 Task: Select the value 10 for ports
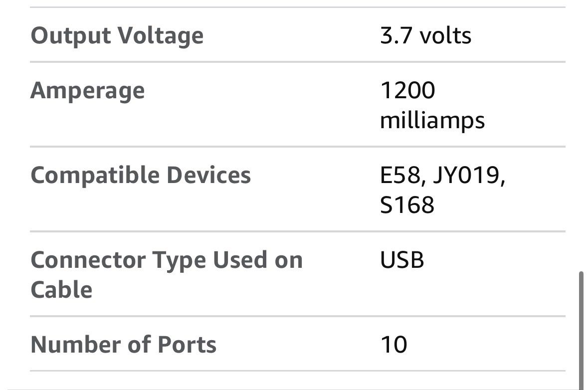pos(394,345)
